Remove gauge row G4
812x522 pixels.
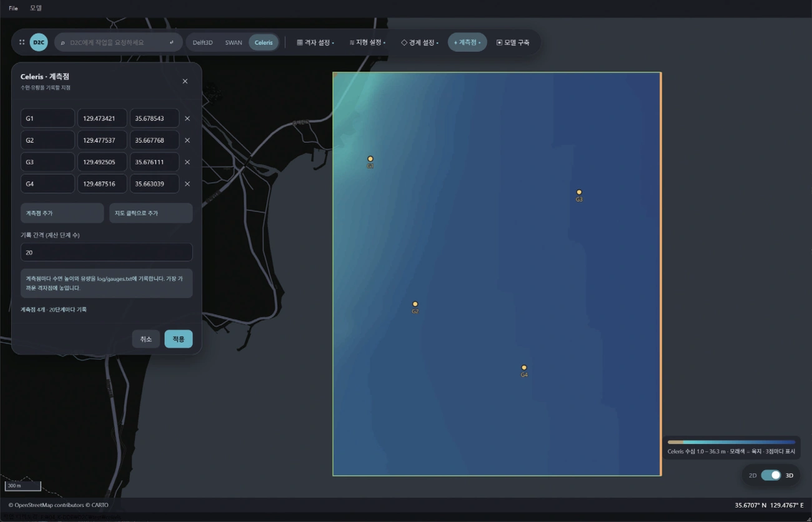click(187, 184)
